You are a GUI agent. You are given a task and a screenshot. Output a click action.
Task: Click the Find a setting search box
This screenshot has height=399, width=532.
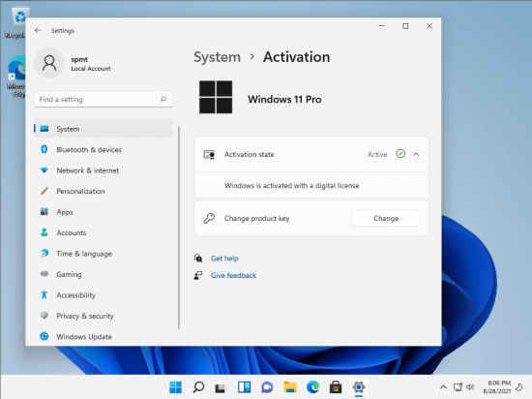coord(103,100)
